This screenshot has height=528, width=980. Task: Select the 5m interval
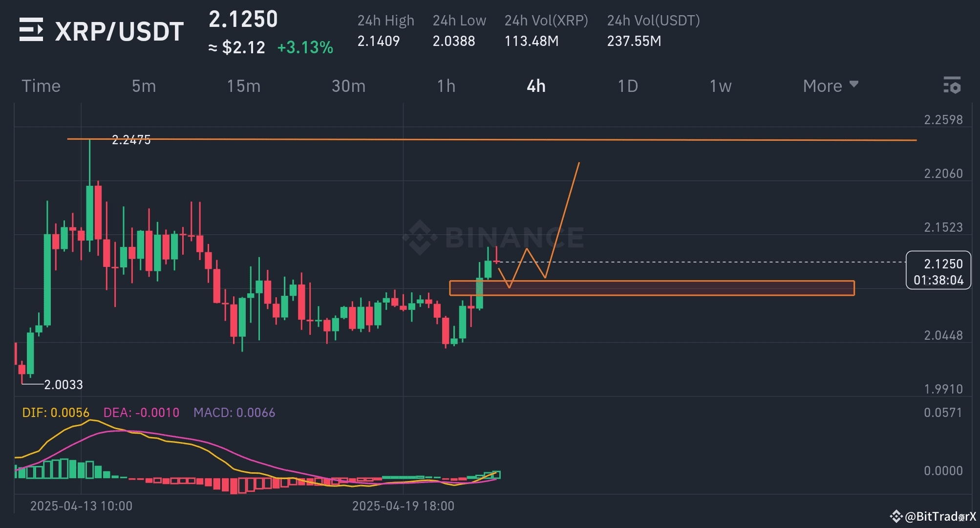pyautogui.click(x=144, y=86)
